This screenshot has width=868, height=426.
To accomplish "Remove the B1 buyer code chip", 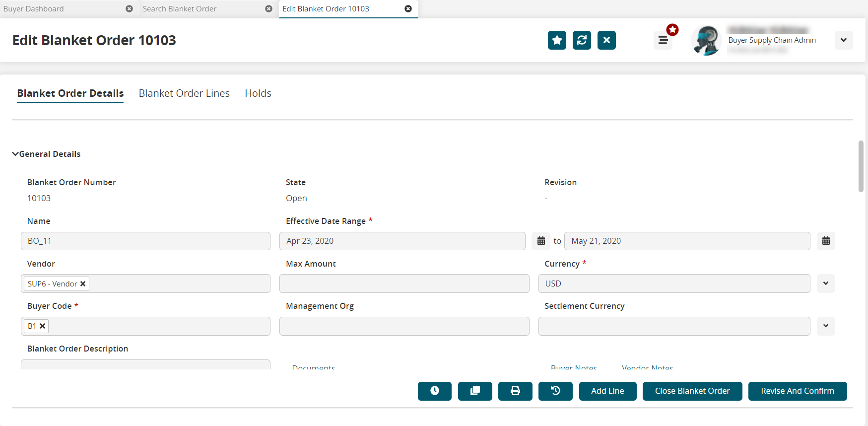I will 43,326.
